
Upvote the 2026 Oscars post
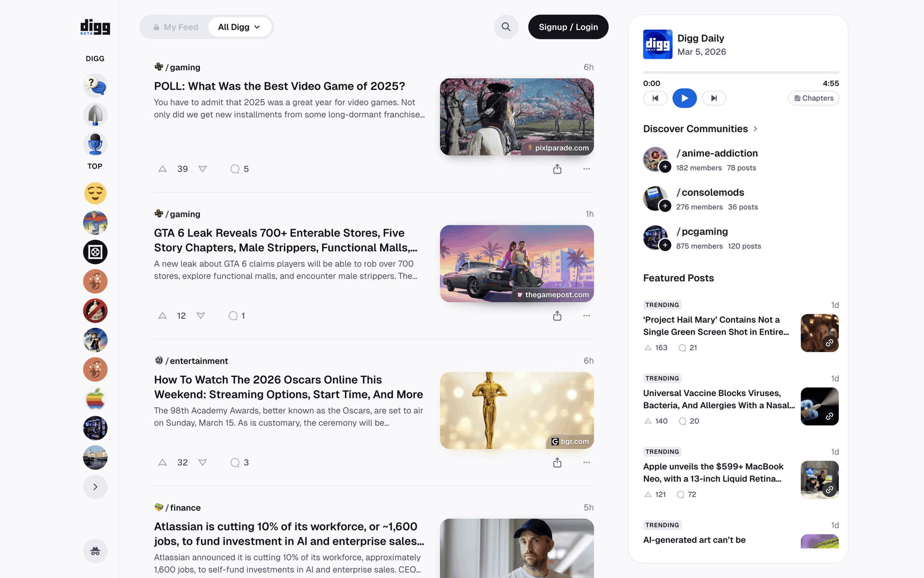[x=163, y=462]
